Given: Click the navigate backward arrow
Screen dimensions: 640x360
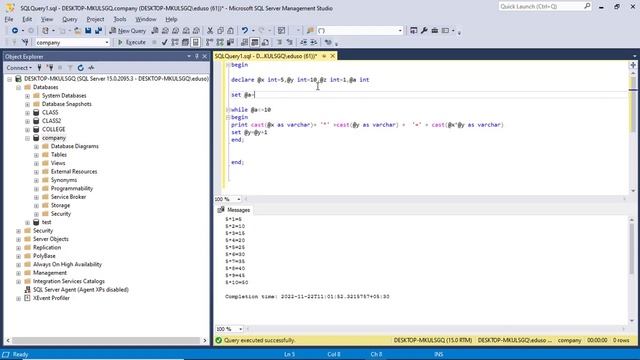Looking at the screenshot, I should point(15,31).
